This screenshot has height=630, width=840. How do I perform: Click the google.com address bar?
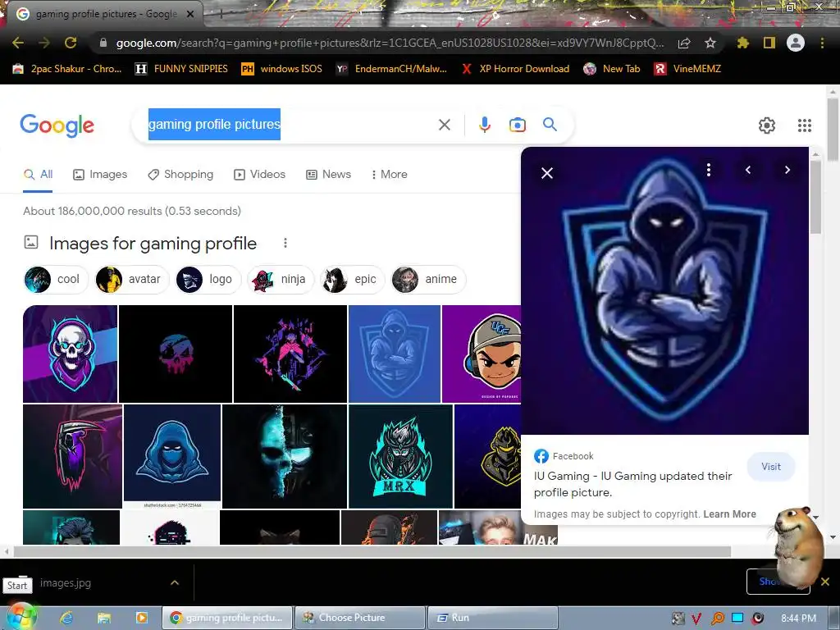point(390,43)
